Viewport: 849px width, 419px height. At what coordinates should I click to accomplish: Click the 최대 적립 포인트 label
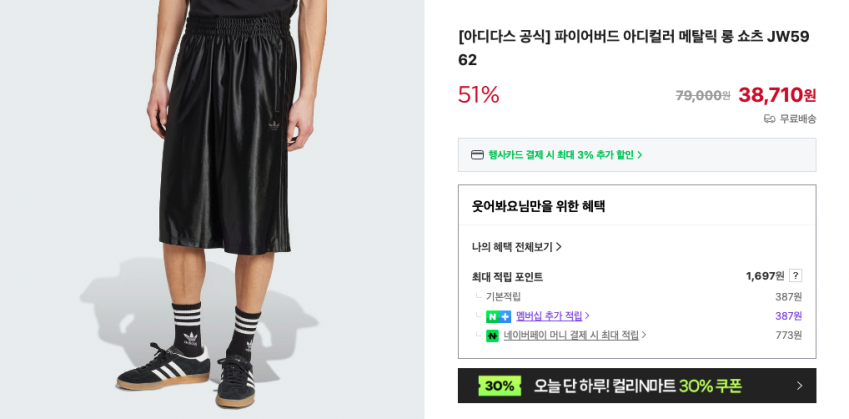point(507,277)
